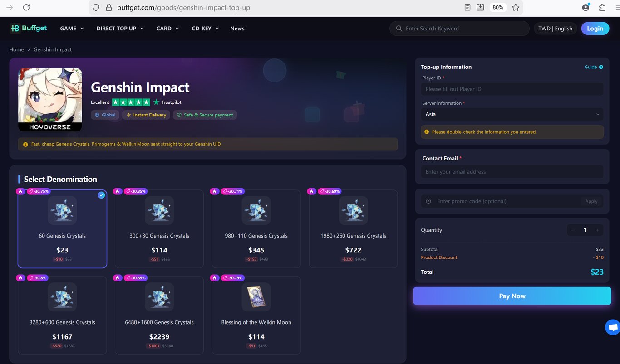Click the Safe & Secure payment badge
Screen dimensions: 620x364
click(x=205, y=115)
